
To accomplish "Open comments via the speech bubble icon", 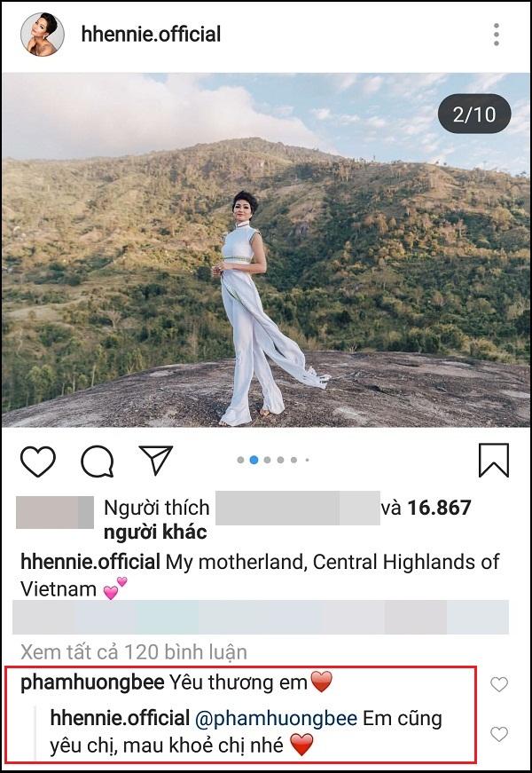I will (x=98, y=461).
